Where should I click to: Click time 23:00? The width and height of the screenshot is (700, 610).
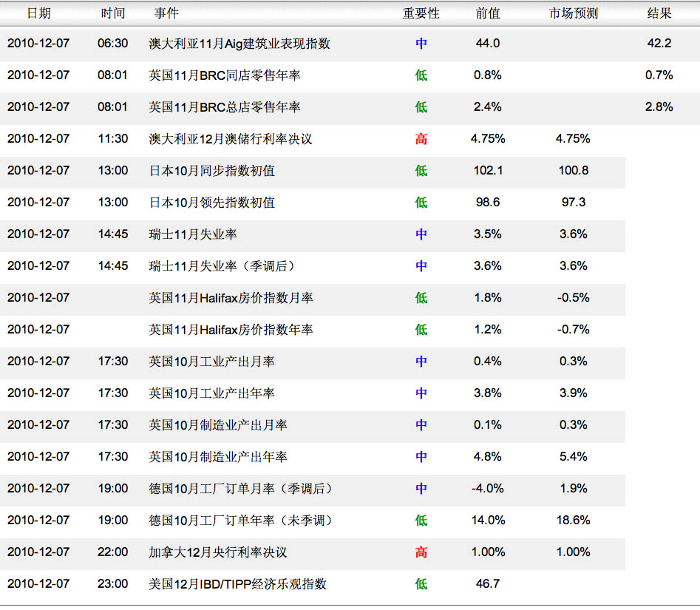[113, 584]
